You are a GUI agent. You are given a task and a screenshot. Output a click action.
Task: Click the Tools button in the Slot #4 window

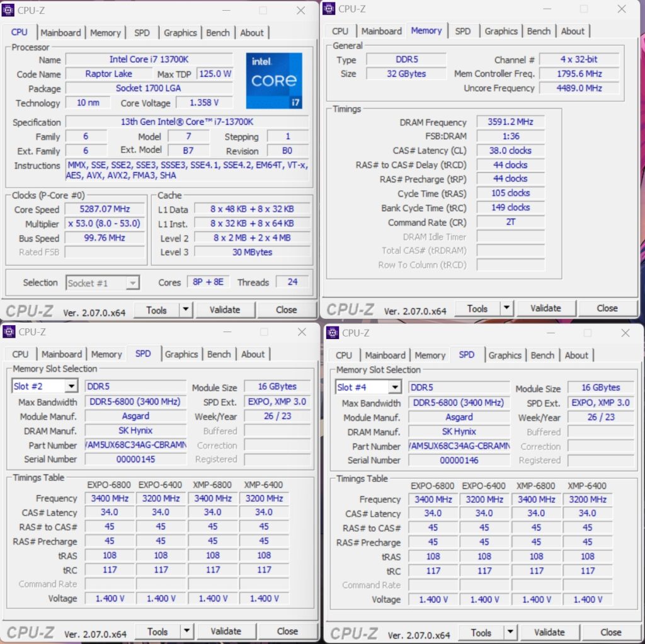click(x=481, y=633)
